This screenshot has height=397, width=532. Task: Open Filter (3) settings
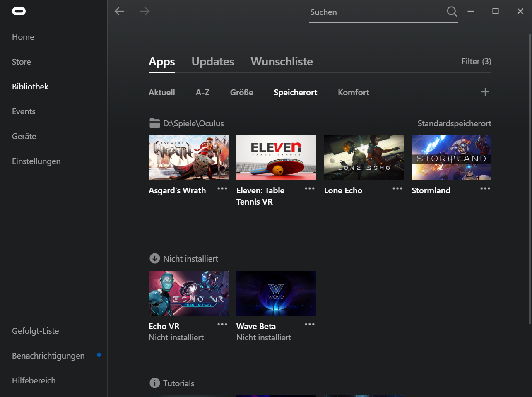(x=476, y=61)
